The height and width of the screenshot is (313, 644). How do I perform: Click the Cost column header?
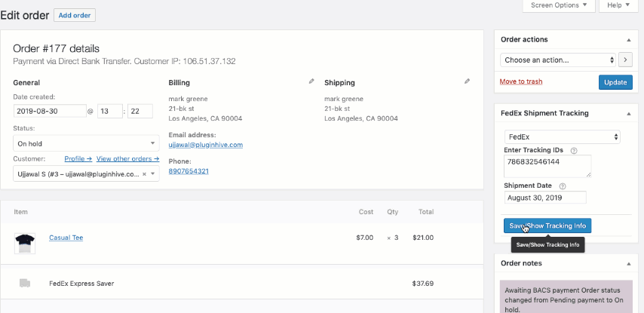(x=366, y=212)
